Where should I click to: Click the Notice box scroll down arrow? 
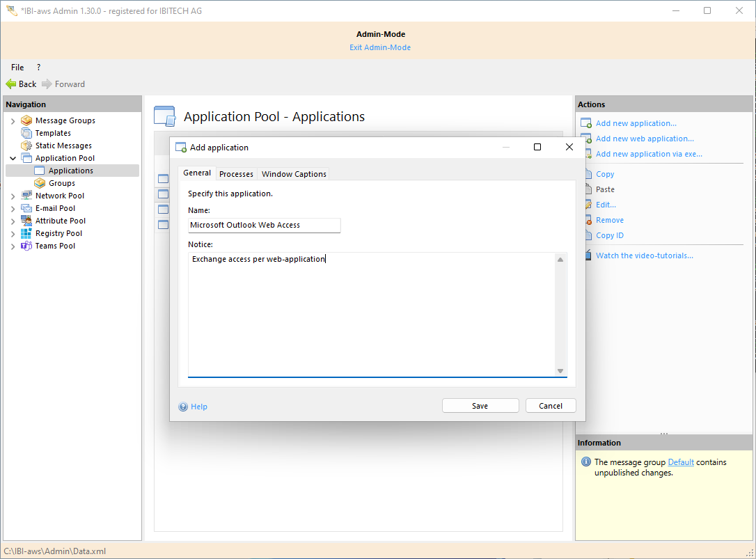point(560,371)
